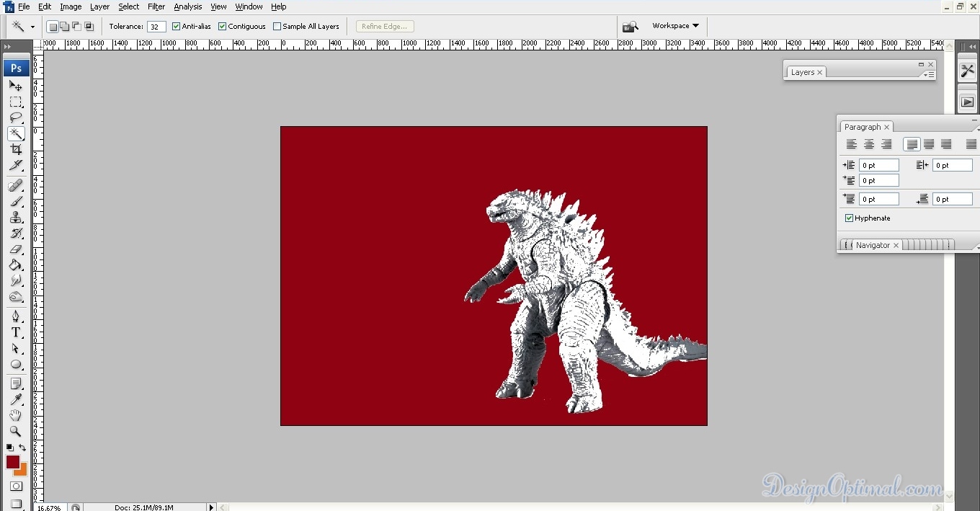Select the Ellipse shape tool

[x=16, y=364]
